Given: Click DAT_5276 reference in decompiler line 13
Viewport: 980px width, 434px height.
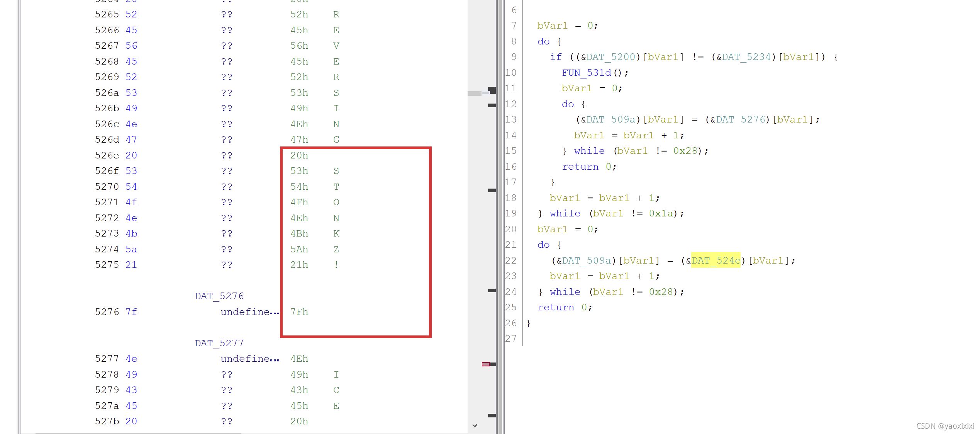Looking at the screenshot, I should (740, 120).
